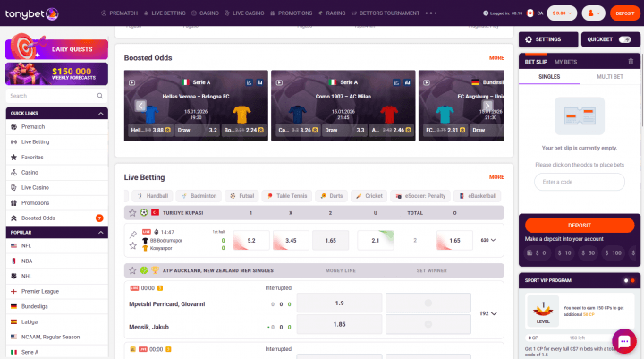Click the Enter a code field
Screen dimensions: 644x359
click(x=579, y=182)
